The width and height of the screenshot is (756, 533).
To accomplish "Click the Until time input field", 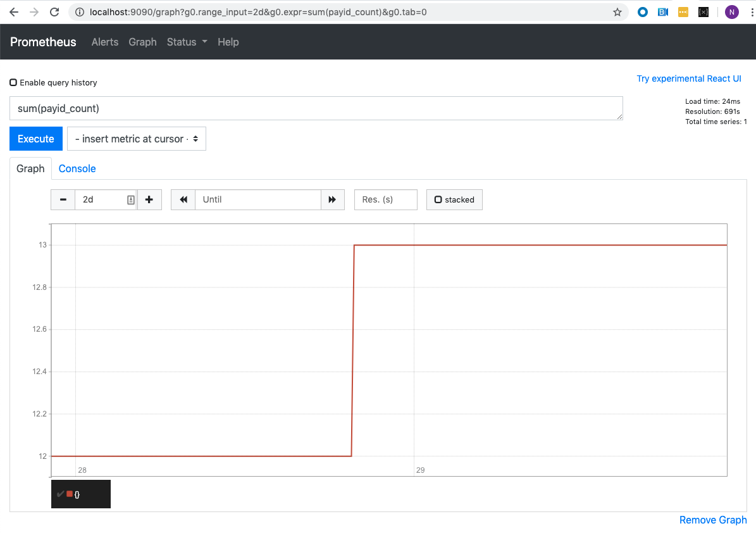I will [x=257, y=199].
